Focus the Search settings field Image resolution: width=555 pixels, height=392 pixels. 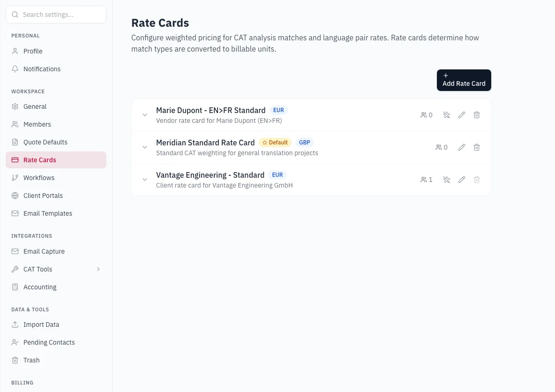tap(56, 15)
